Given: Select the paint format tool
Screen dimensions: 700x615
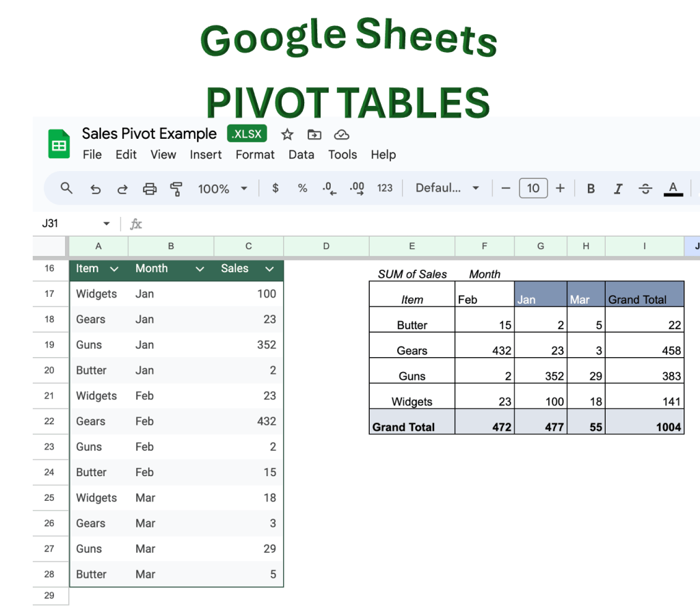Looking at the screenshot, I should [x=176, y=189].
